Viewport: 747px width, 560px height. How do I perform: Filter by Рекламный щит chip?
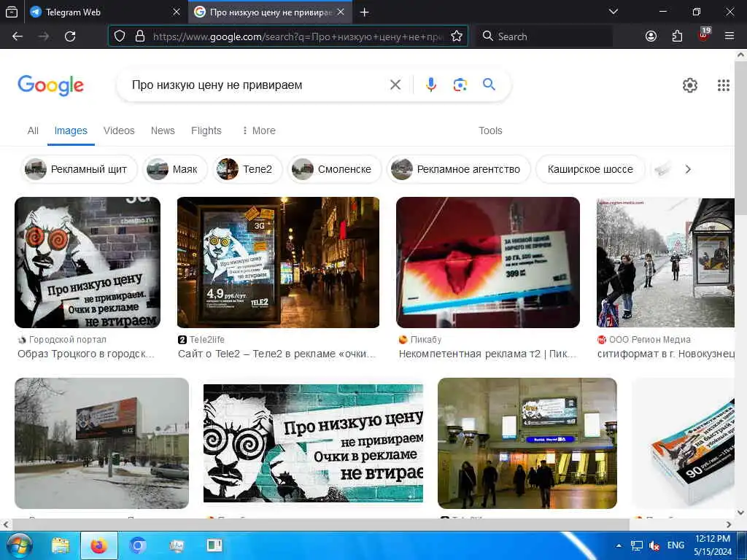click(79, 169)
